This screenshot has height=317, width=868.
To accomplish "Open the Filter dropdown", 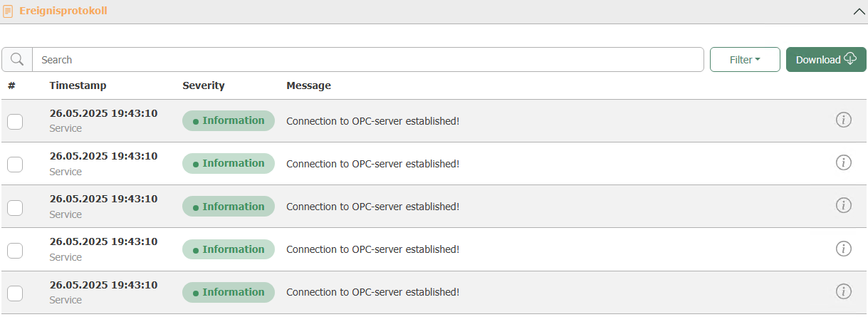I will pos(745,60).
